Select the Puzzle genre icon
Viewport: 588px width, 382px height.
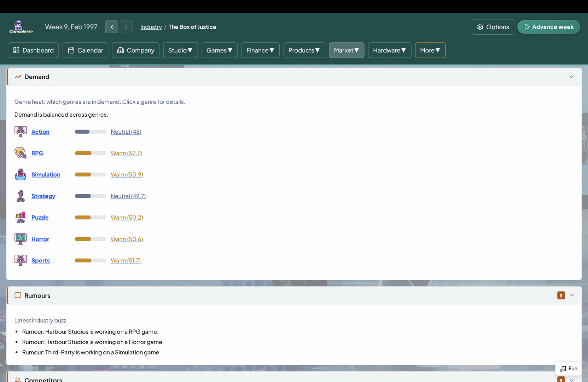[20, 217]
